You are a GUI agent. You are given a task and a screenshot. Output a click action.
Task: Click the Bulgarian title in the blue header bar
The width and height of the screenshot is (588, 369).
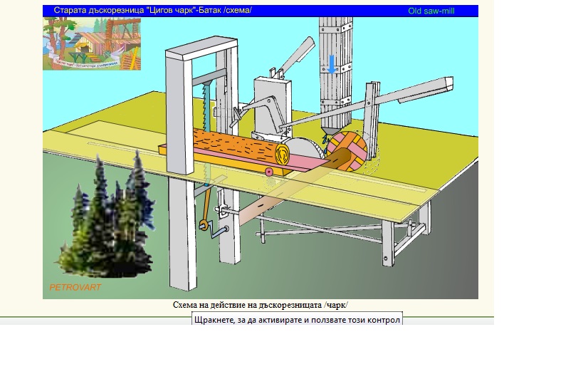[152, 11]
